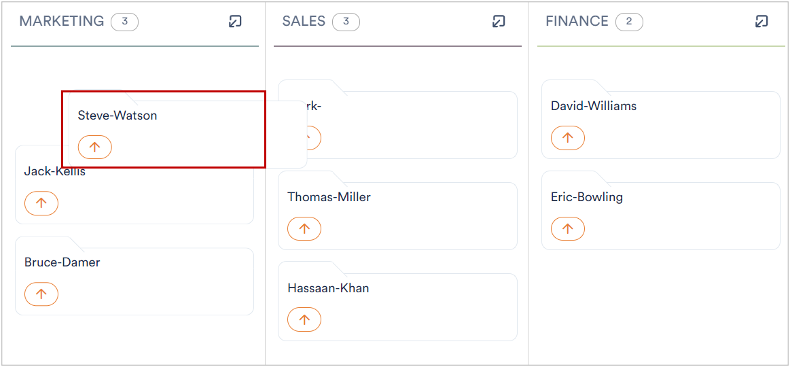790x366 pixels.
Task: Click the up arrow on Steve-Watson card
Action: tap(95, 147)
